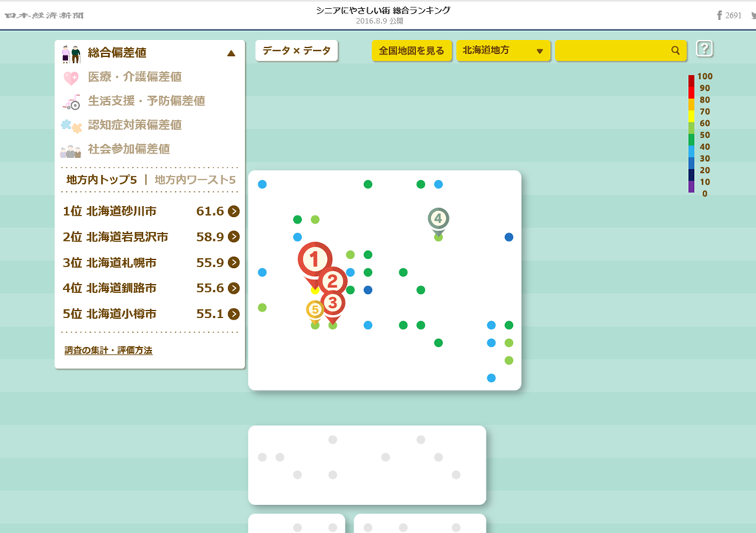Open details arrow for 北海道砂川市
The image size is (756, 533).
233,212
